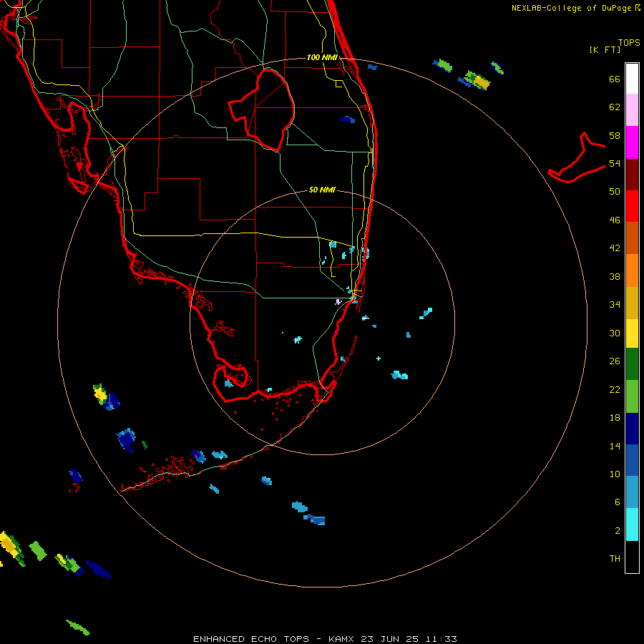Screen dimensions: 644x644
Task: Click the '18' legend value
Action: point(615,418)
